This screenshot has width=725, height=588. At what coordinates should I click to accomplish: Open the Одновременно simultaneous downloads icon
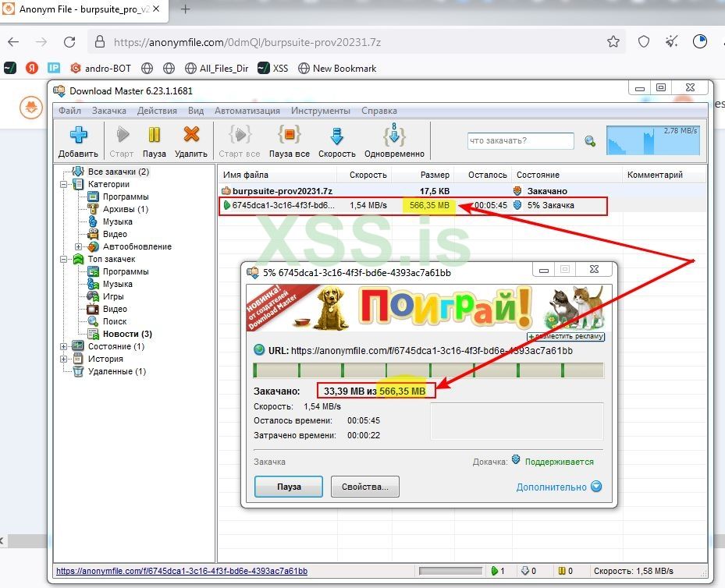coord(394,135)
